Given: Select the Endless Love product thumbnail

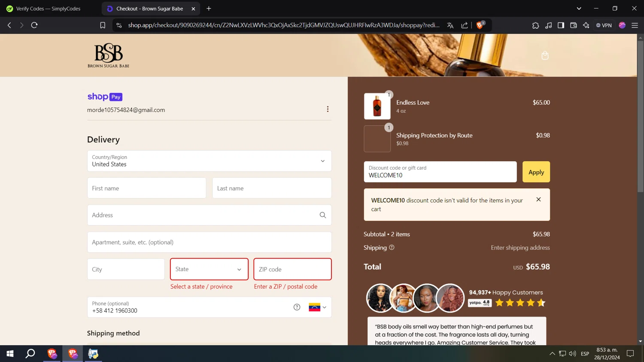Looking at the screenshot, I should point(377,106).
